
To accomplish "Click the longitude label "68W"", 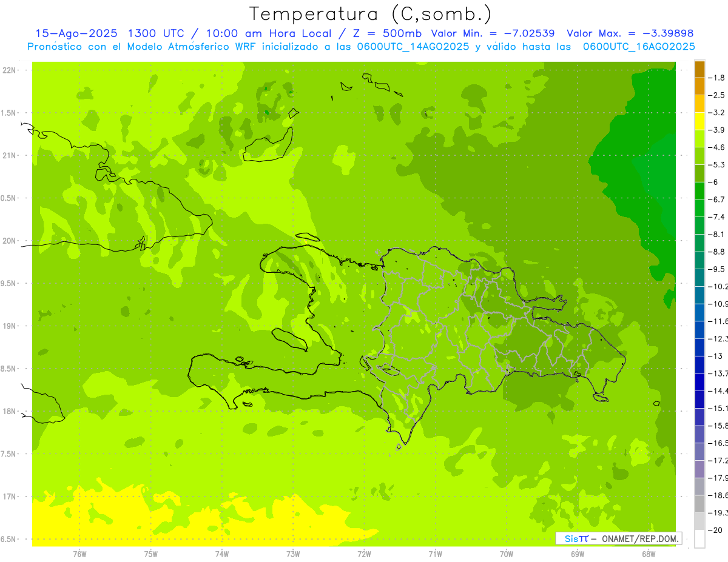I will click(x=649, y=554).
